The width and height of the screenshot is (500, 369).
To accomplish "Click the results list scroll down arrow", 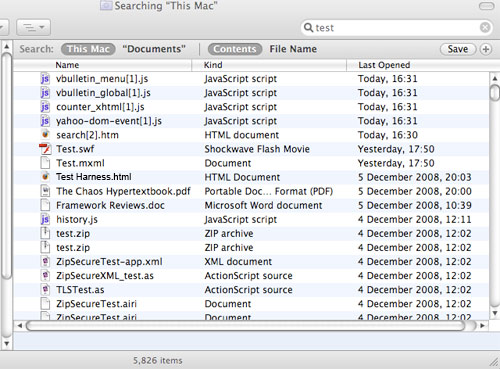I will [x=495, y=313].
